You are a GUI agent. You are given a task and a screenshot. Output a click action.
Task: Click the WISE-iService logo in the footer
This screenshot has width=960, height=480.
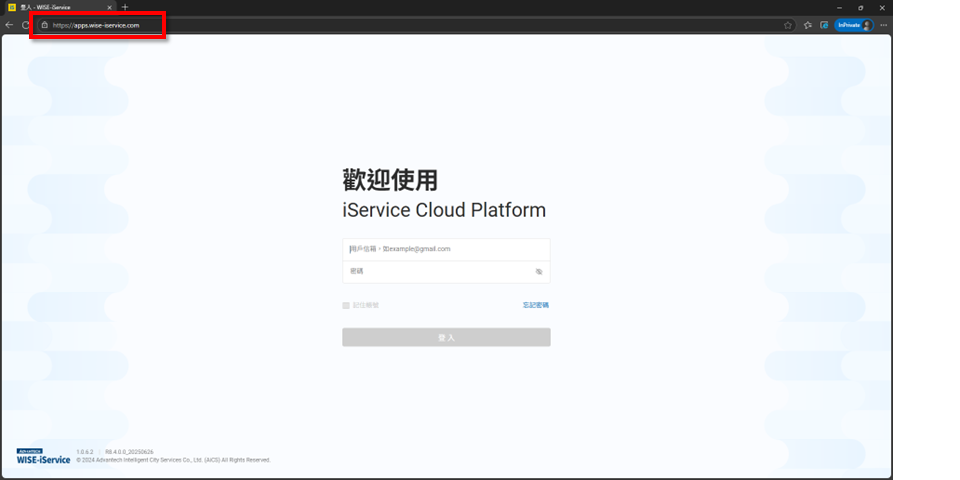coord(43,457)
